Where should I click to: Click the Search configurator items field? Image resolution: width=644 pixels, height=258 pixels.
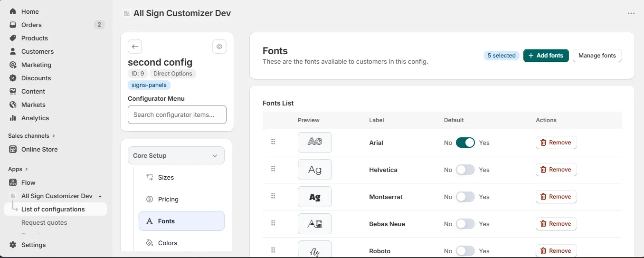[177, 115]
